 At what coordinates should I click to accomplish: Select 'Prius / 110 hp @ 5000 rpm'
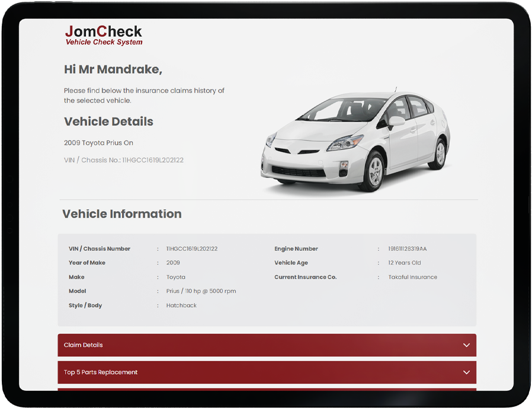201,291
